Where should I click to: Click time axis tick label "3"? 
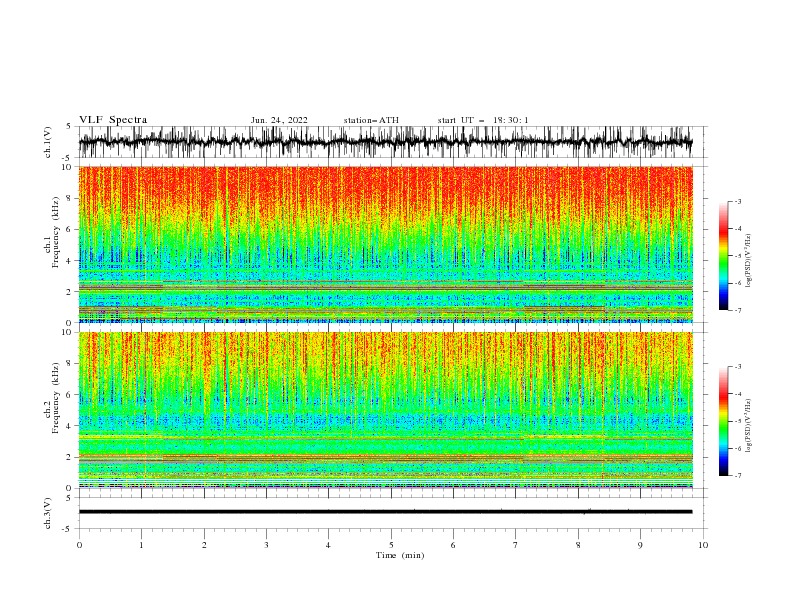point(266,545)
